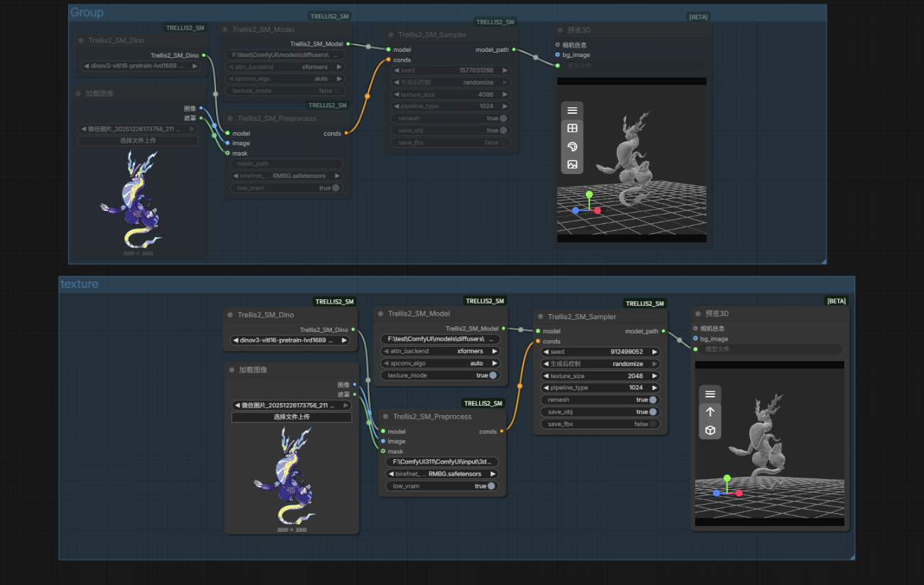Click axis gizmo in Group 3D preview
Viewport: 924px width, 585px height.
pyautogui.click(x=587, y=204)
